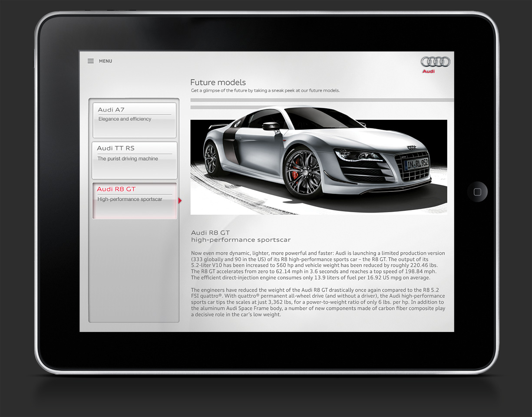Click paragraph starting 'The engineers have reduced'
Image resolution: width=532 pixels, height=417 pixels.
pos(318,302)
